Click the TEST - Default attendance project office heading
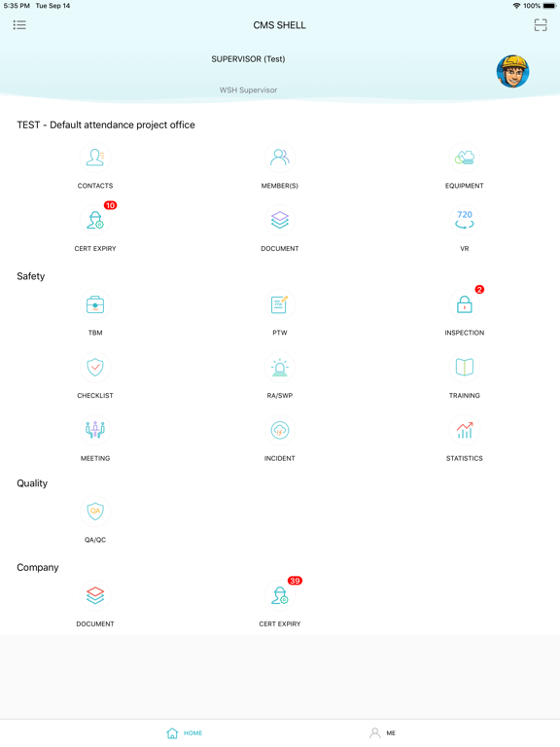This screenshot has width=560, height=747. pos(106,124)
